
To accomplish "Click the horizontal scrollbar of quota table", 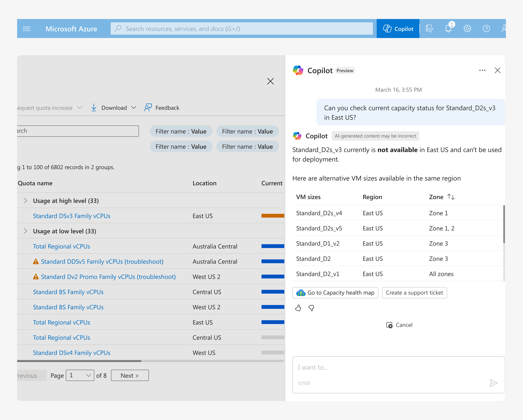I will [x=79, y=361].
